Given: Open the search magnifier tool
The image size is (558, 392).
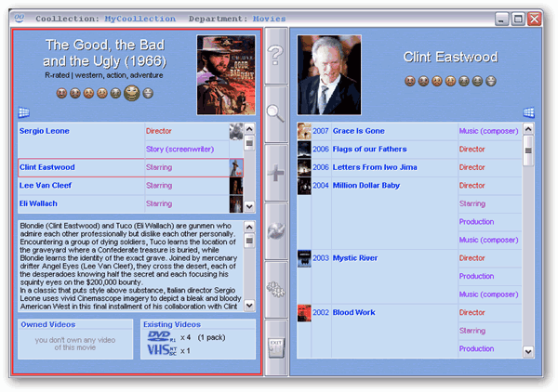Looking at the screenshot, I should 276,113.
